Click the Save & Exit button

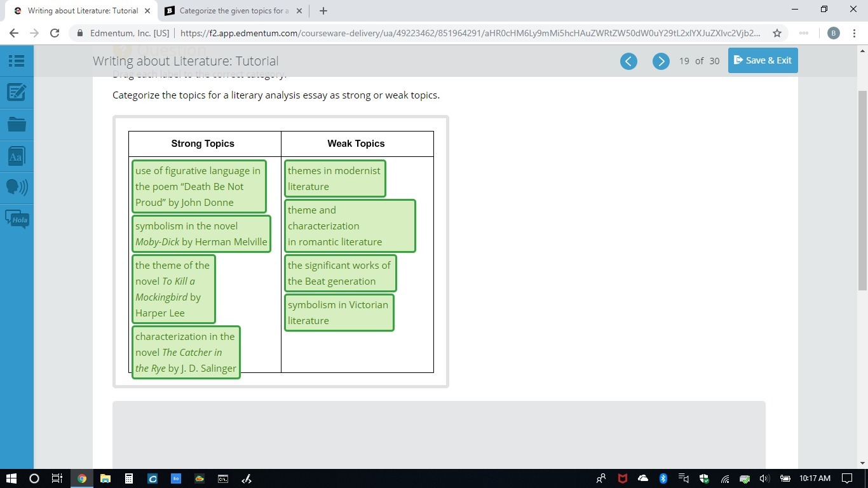pos(763,60)
